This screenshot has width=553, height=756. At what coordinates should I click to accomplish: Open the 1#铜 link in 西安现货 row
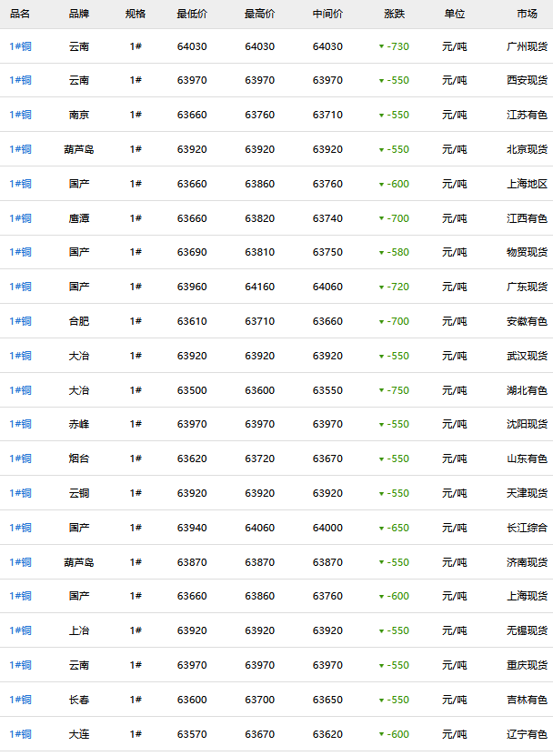pos(20,81)
